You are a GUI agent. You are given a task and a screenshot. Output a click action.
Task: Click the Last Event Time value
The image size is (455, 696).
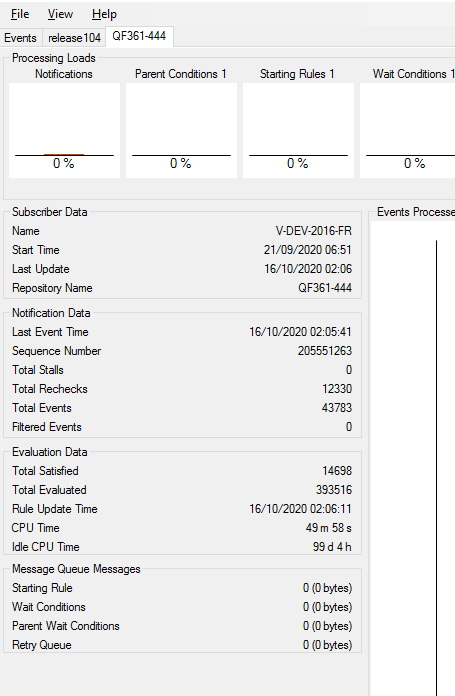tap(300, 332)
